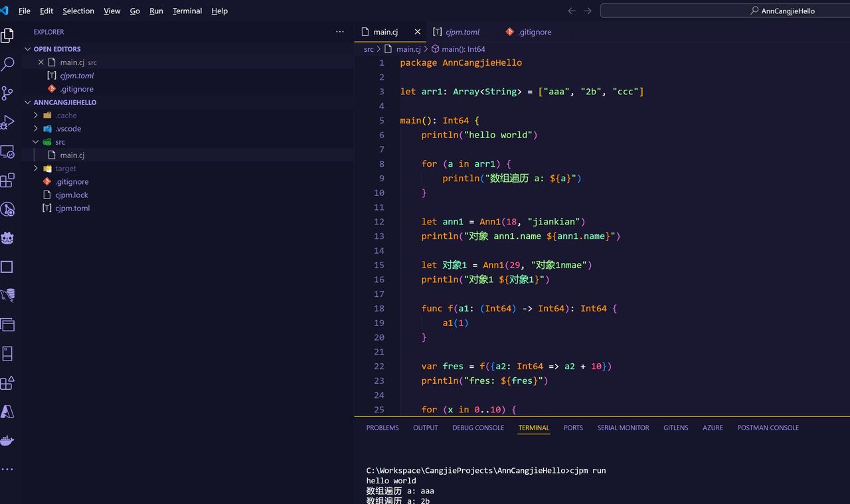Screen dimensions: 850x504
Task: Open the Extensions view
Action: pyautogui.click(x=7, y=181)
